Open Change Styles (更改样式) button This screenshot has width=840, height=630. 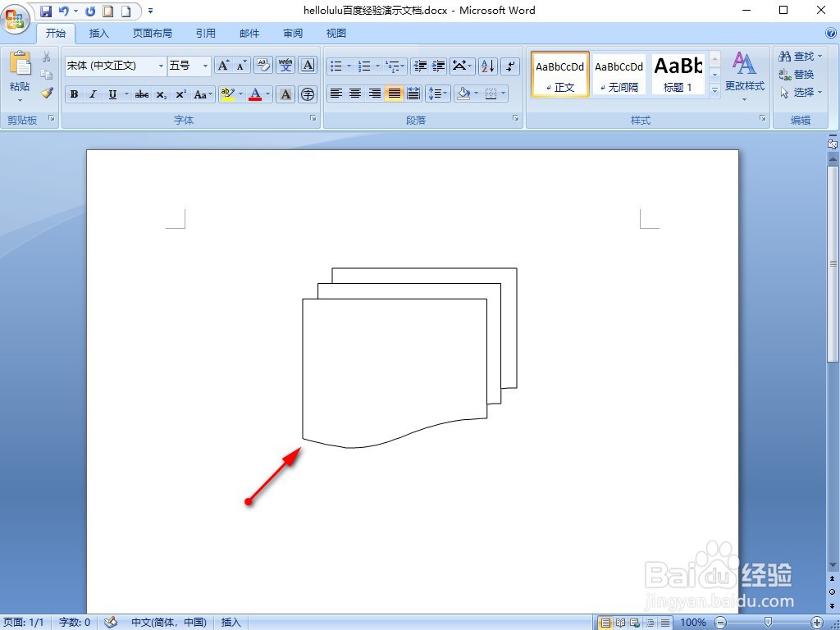745,76
